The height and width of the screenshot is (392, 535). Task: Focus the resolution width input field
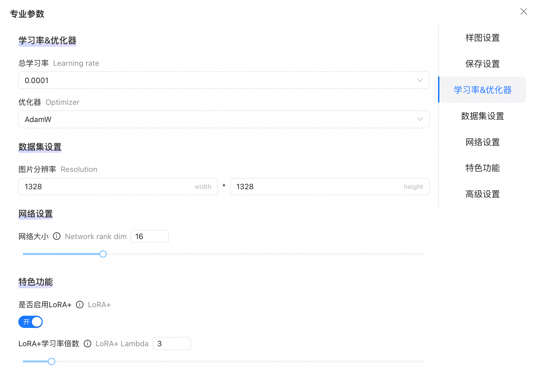click(x=108, y=187)
